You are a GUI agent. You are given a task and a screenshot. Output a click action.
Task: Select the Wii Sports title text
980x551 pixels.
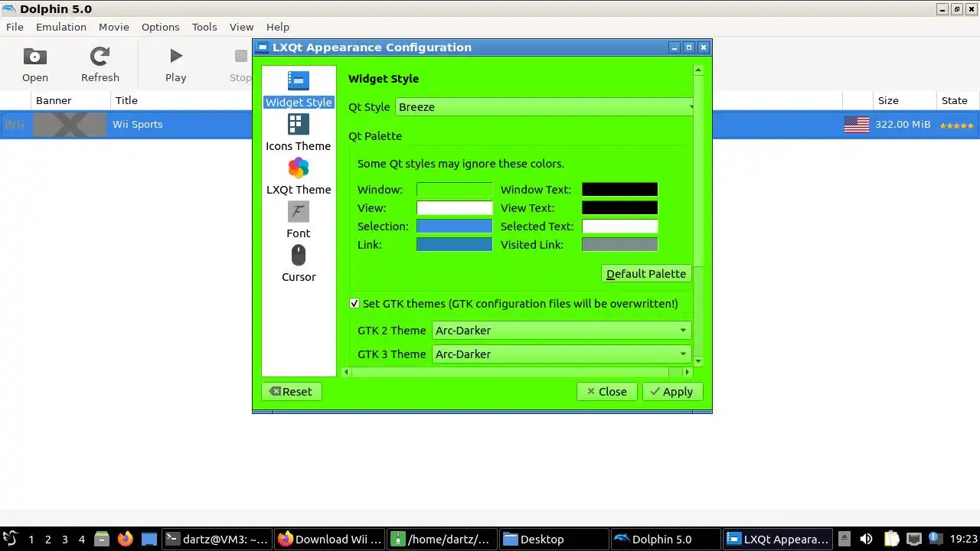(138, 125)
